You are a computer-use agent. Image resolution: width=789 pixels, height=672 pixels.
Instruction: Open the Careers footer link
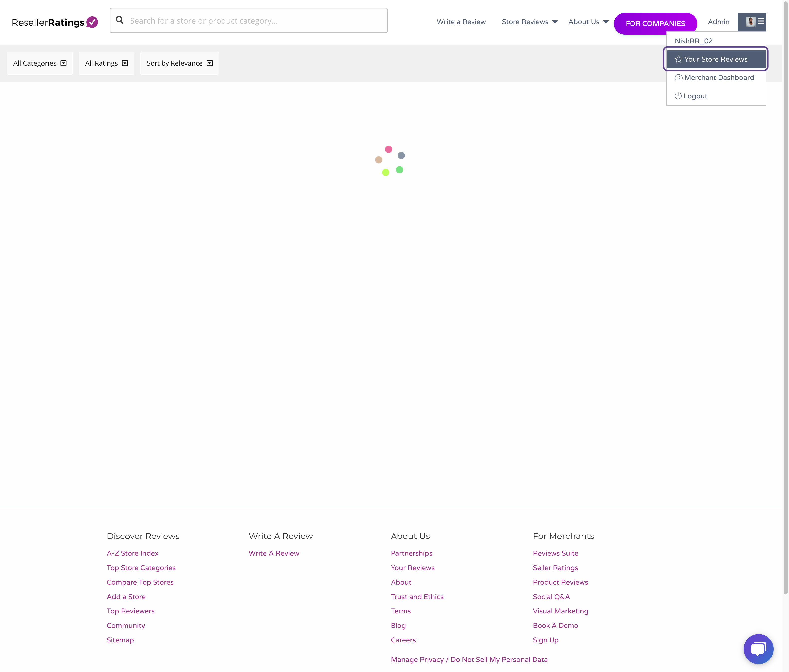pos(403,640)
